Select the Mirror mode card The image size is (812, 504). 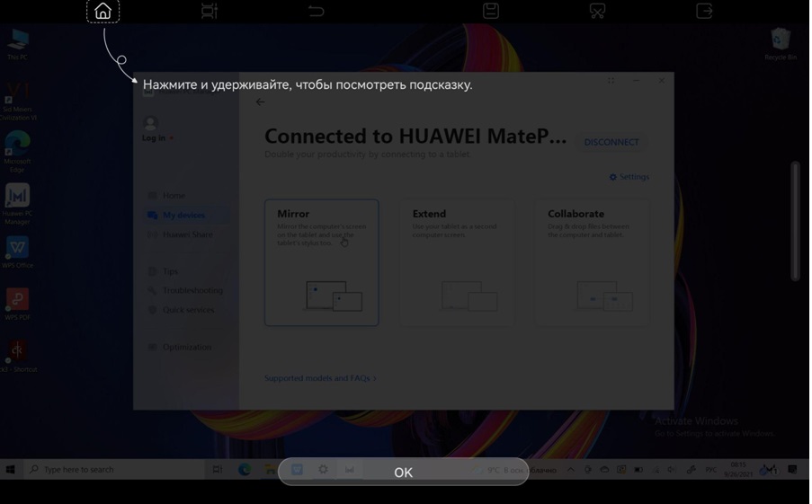[321, 262]
